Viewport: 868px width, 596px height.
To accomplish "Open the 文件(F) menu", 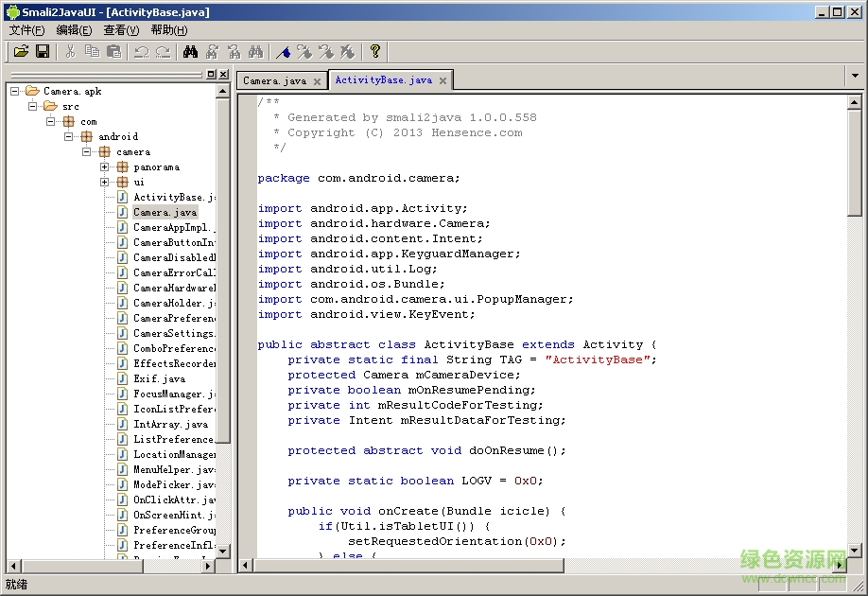I will point(26,30).
